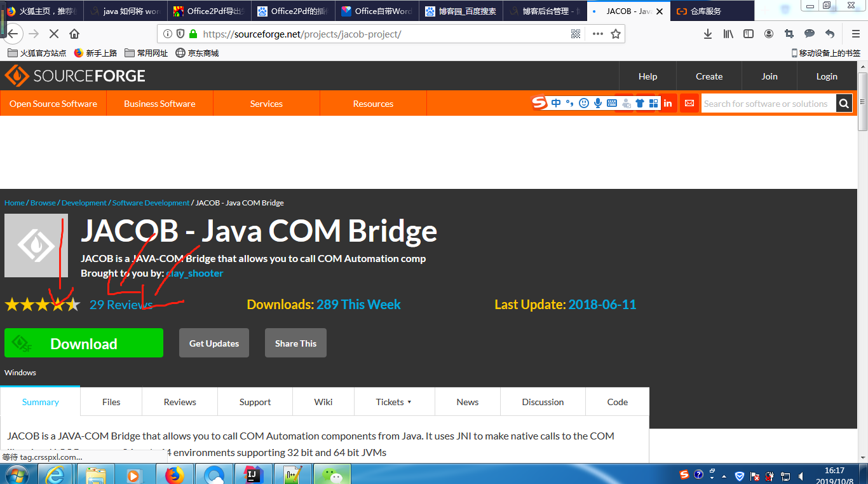Screen dimensions: 868x484
Task: Open the Open Source Software menu
Action: click(53, 104)
